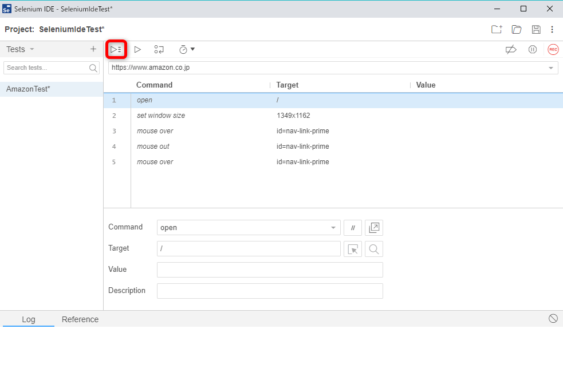Click select target in page icon

353,249
